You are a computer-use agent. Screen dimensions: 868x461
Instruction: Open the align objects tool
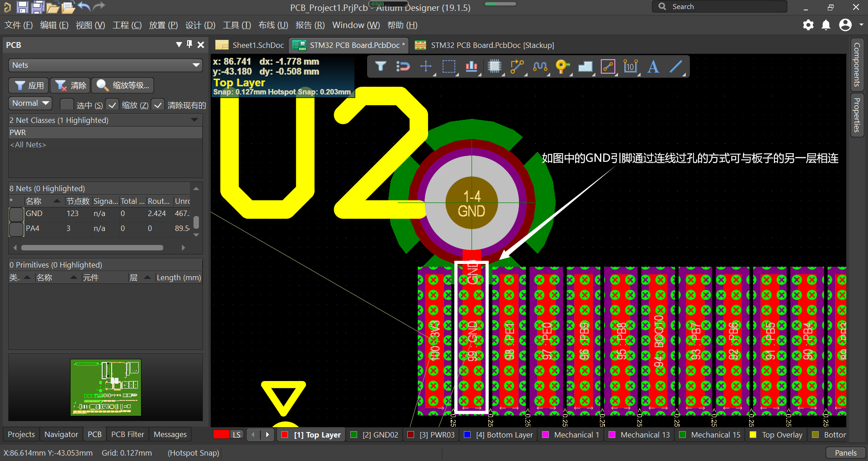[472, 66]
